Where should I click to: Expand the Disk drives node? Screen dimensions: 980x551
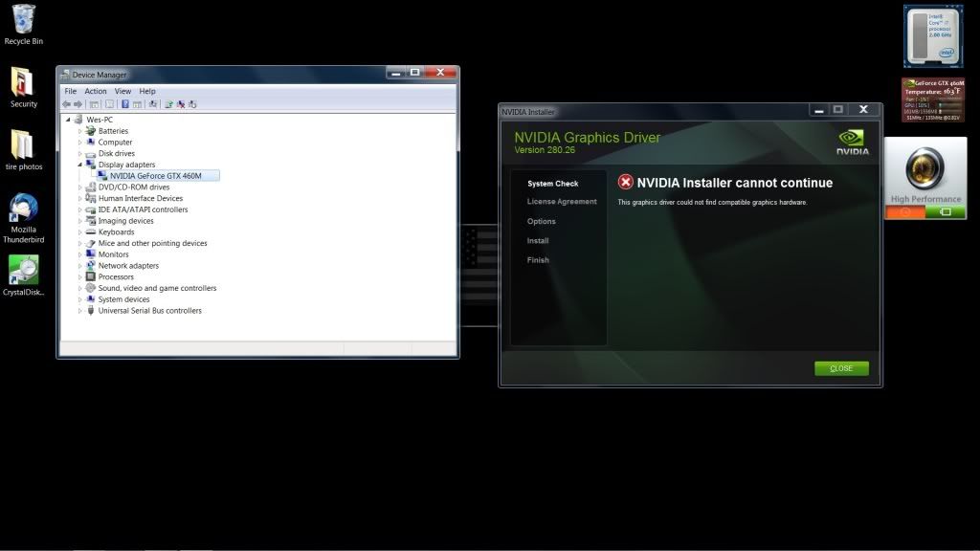pyautogui.click(x=80, y=153)
